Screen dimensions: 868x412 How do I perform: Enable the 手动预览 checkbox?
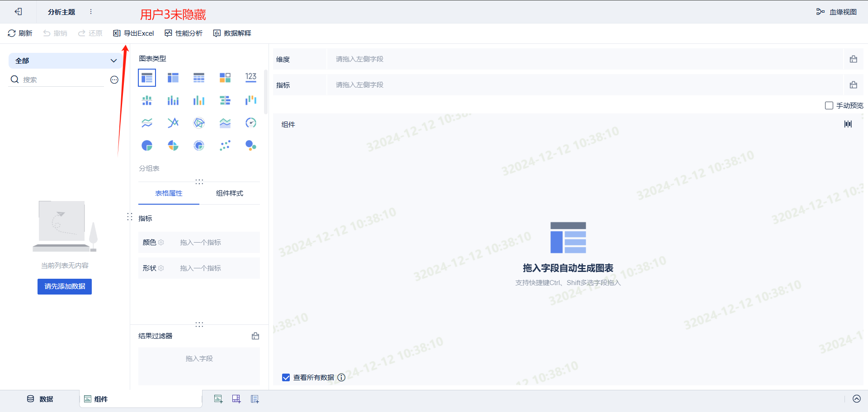click(x=829, y=105)
